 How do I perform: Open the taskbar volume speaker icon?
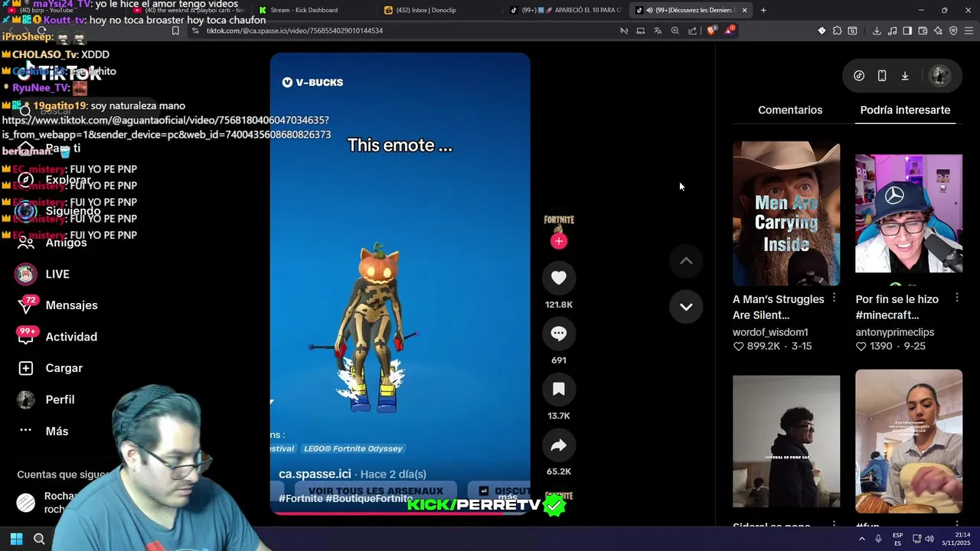pyautogui.click(x=929, y=539)
